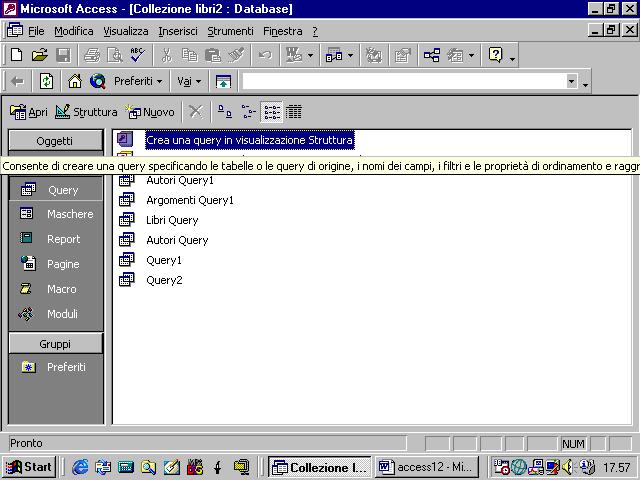Screen dimensions: 640x480
Task: Click the Struttura design button
Action: 86,112
